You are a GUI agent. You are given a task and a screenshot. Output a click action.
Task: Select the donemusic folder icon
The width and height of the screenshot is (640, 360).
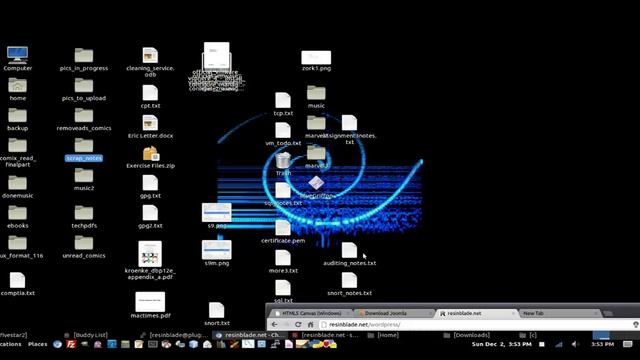[x=18, y=183]
